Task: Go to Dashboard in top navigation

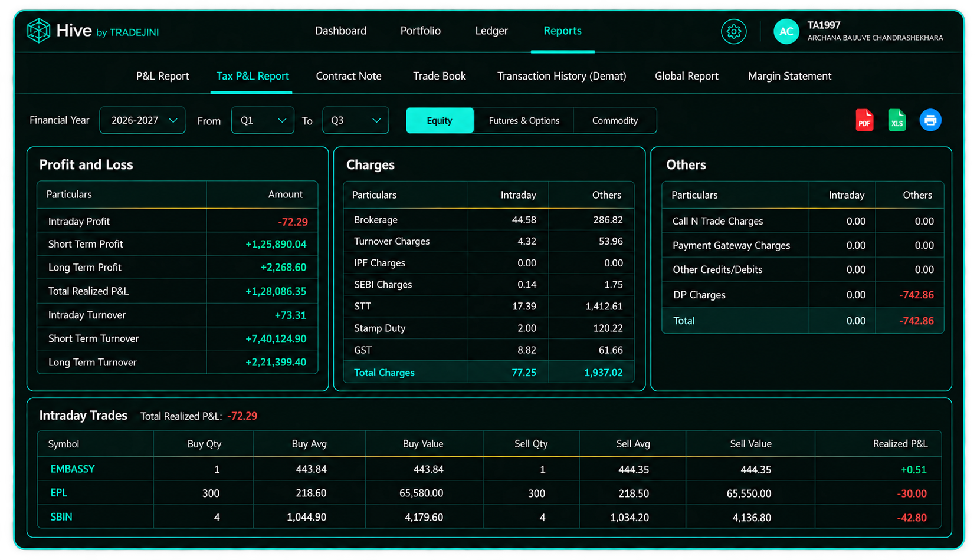Action: 340,31
